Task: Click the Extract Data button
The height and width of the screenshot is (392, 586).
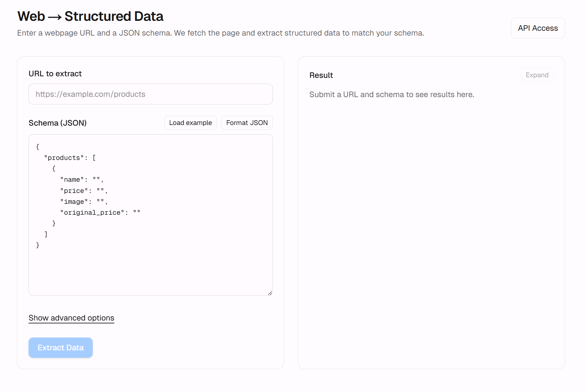Action: pyautogui.click(x=61, y=348)
